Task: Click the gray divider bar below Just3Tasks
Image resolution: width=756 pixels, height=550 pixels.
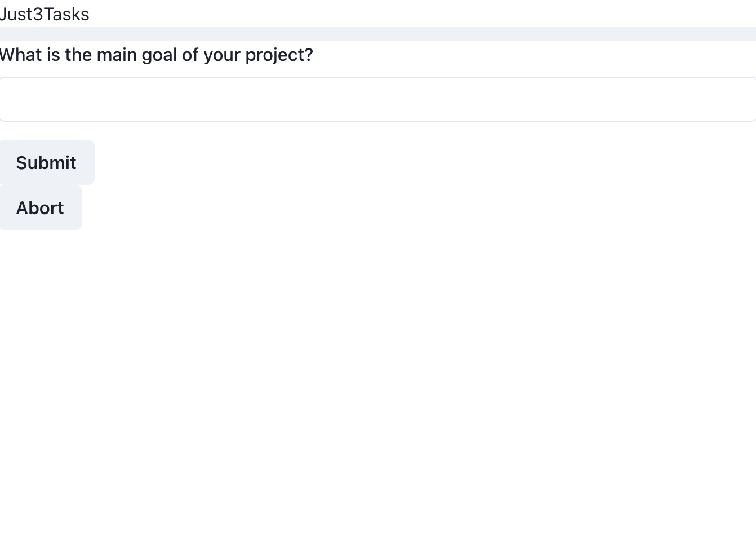Action: pos(378,34)
